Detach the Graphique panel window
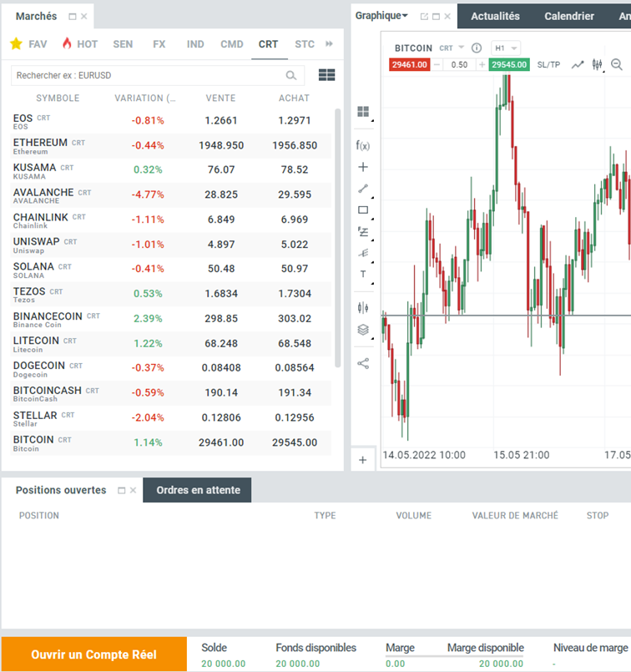 [x=424, y=17]
